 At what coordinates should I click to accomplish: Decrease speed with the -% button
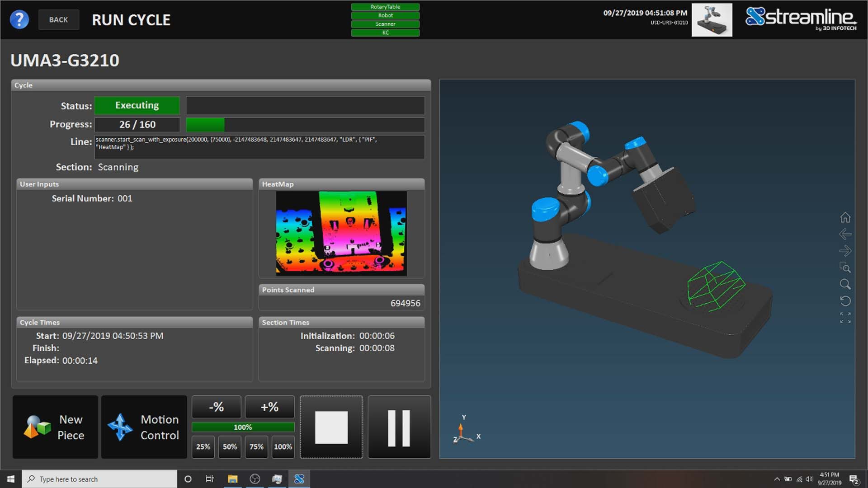pyautogui.click(x=216, y=407)
